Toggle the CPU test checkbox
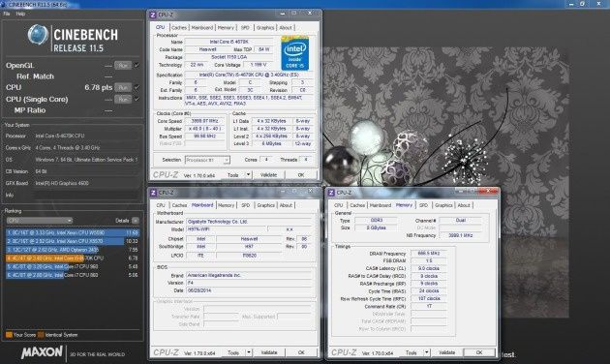 click(137, 87)
